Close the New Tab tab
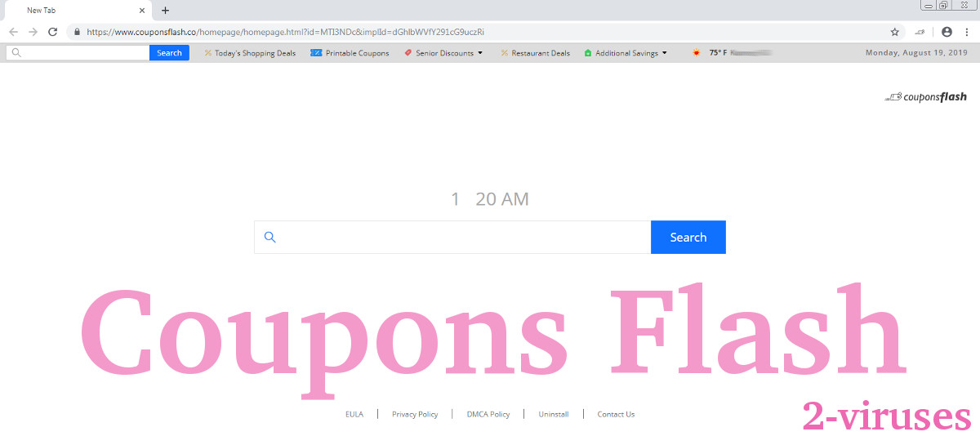This screenshot has height=445, width=980. [143, 11]
